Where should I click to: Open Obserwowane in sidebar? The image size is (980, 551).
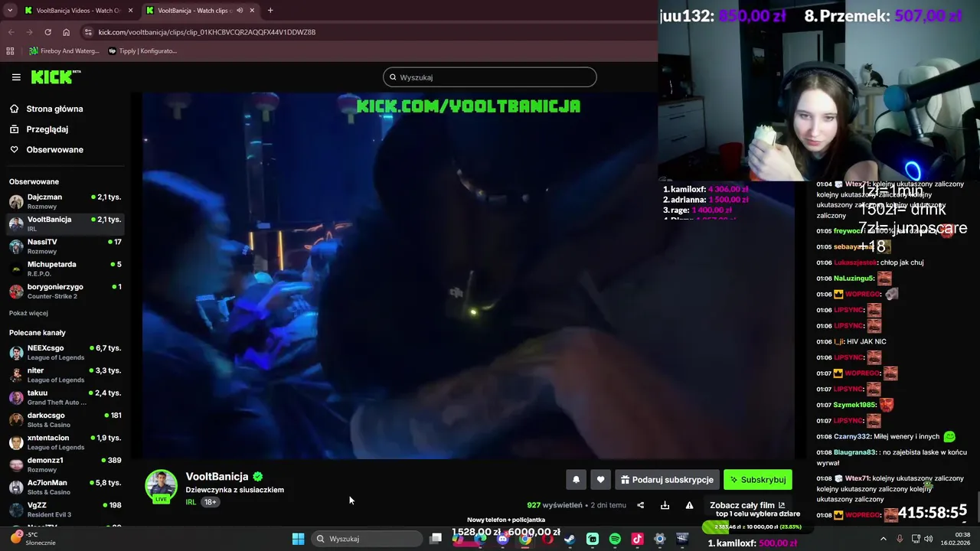tap(54, 149)
